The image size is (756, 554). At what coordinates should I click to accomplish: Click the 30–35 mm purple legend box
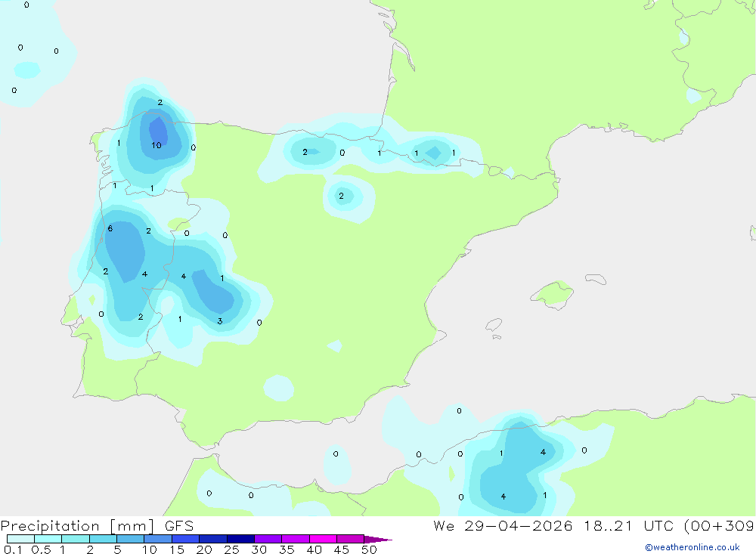(268, 539)
